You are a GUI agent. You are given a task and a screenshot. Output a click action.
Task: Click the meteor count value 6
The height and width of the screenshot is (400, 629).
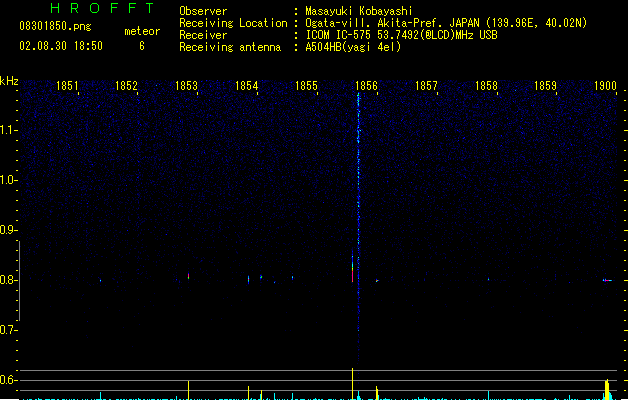pos(142,46)
